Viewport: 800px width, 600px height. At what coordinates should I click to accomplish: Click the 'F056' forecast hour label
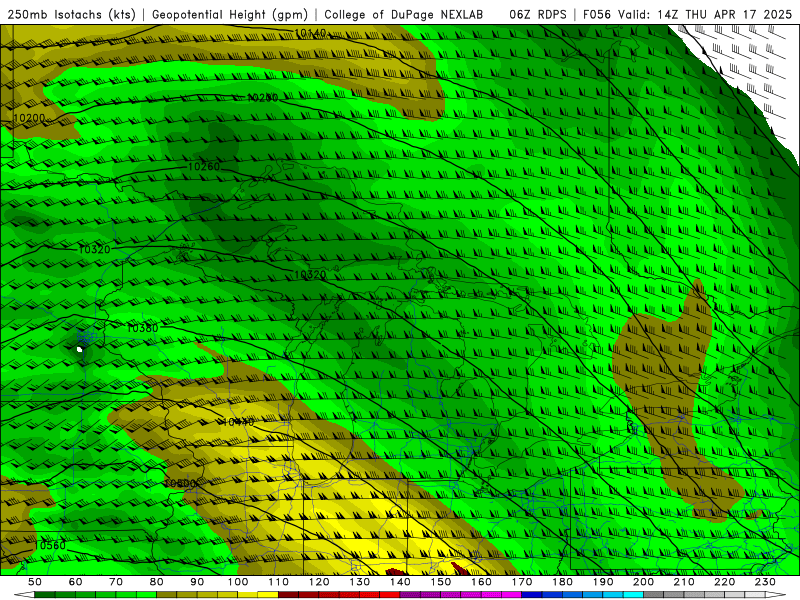coord(598,14)
